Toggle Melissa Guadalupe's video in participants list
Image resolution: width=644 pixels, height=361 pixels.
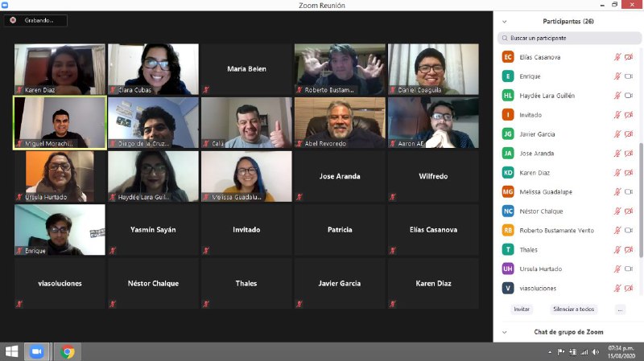(629, 192)
